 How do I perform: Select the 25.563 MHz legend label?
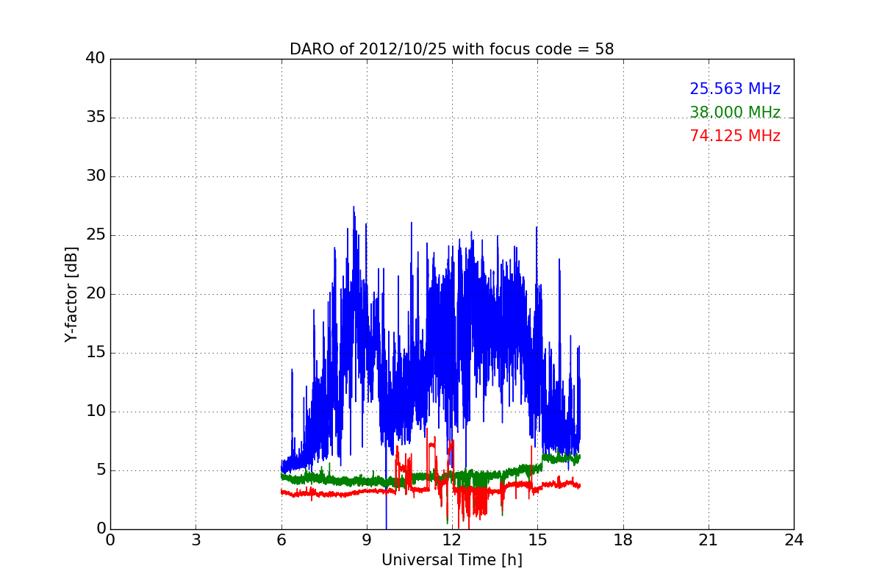[x=735, y=89]
